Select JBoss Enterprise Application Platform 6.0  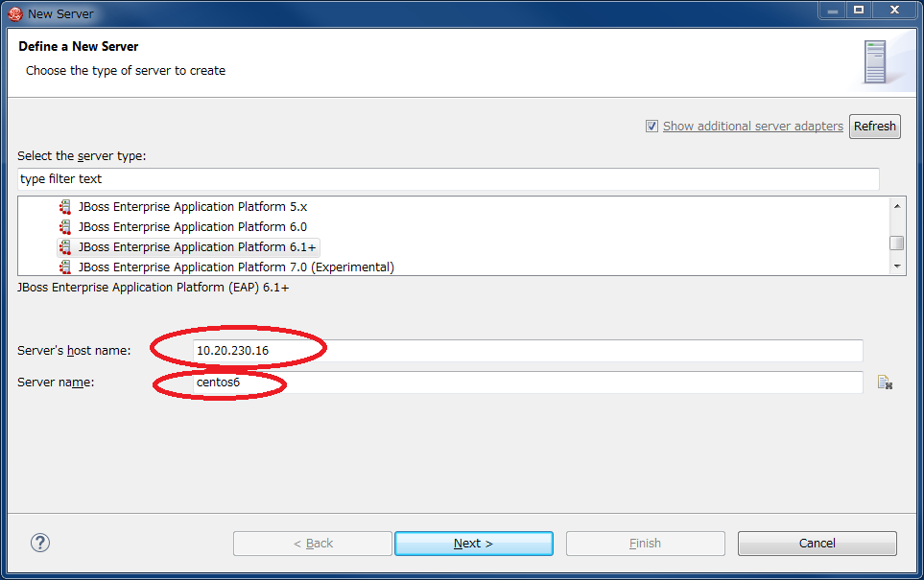pos(193,226)
